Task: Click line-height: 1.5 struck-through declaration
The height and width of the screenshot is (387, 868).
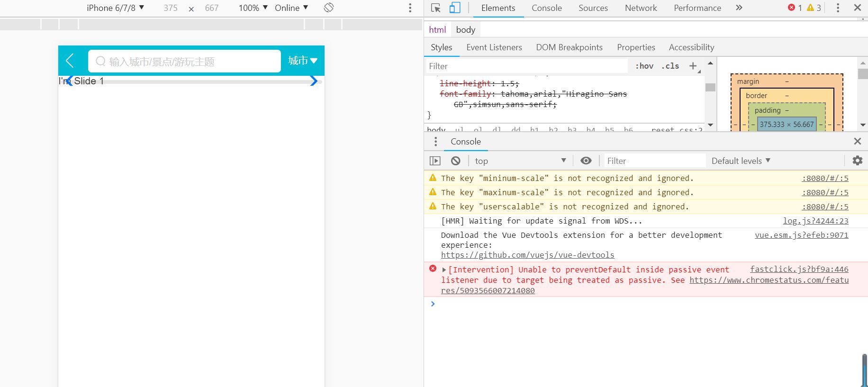Action: (479, 83)
